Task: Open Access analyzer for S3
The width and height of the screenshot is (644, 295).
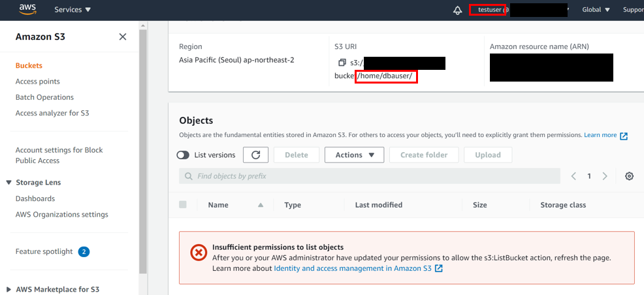Action: 52,113
